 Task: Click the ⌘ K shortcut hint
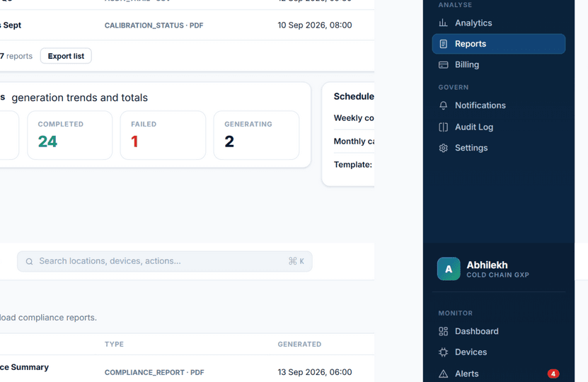pyautogui.click(x=296, y=261)
